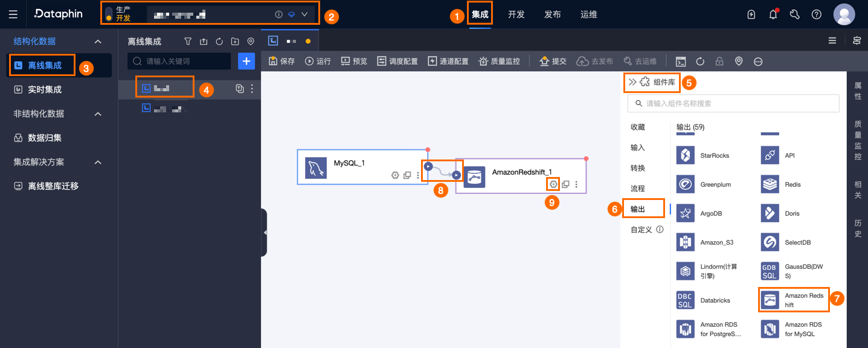Click the open pipeline editor tab
868x348 pixels.
point(289,40)
